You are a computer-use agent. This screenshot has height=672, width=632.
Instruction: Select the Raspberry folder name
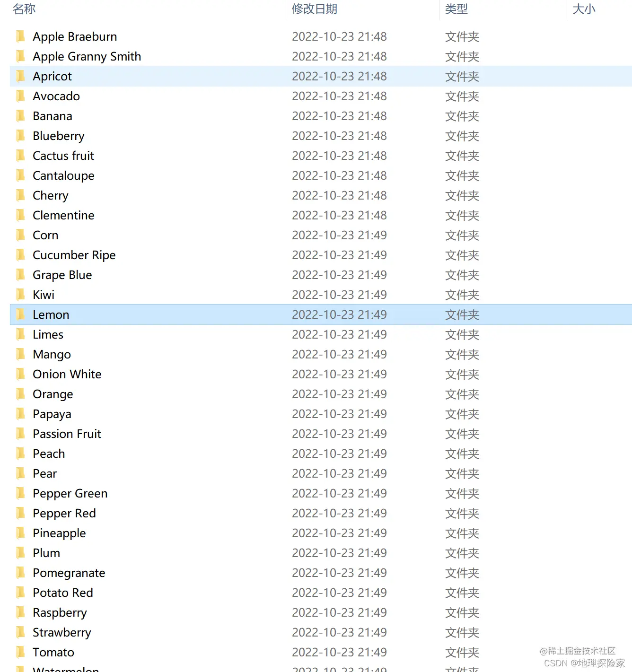pyautogui.click(x=60, y=612)
